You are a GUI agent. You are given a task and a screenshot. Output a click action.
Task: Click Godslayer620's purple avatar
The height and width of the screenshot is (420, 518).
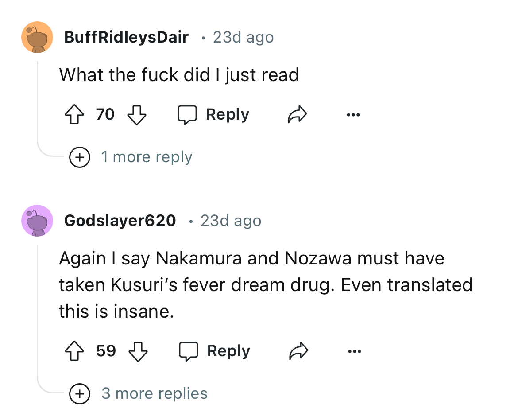(37, 220)
